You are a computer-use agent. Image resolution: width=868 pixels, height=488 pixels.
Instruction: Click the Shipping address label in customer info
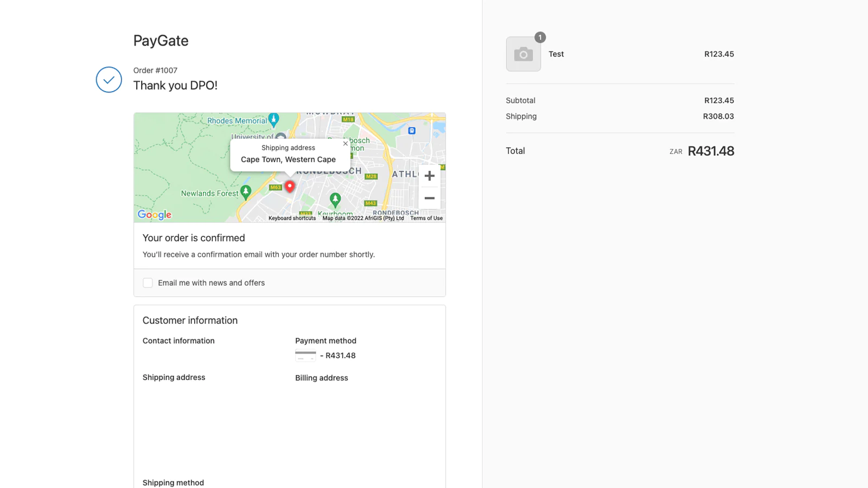[174, 377]
